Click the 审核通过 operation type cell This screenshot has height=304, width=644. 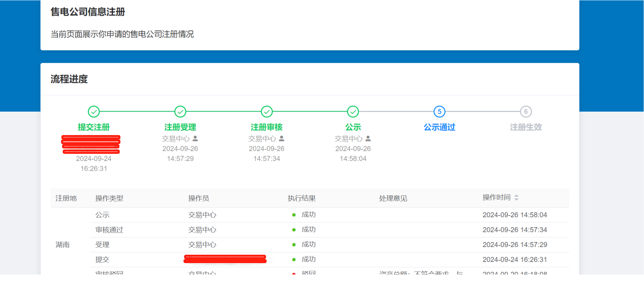tap(109, 230)
